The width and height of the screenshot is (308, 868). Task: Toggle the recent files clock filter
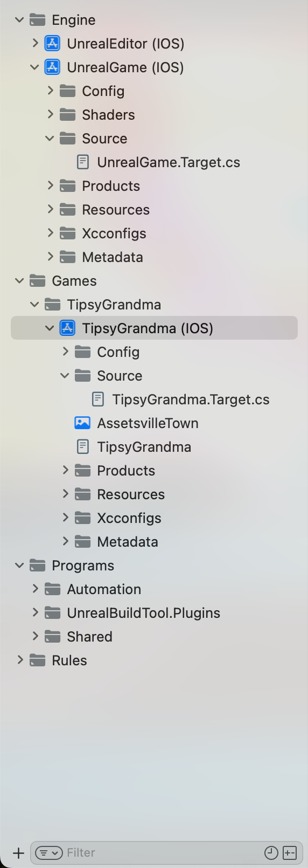271,853
